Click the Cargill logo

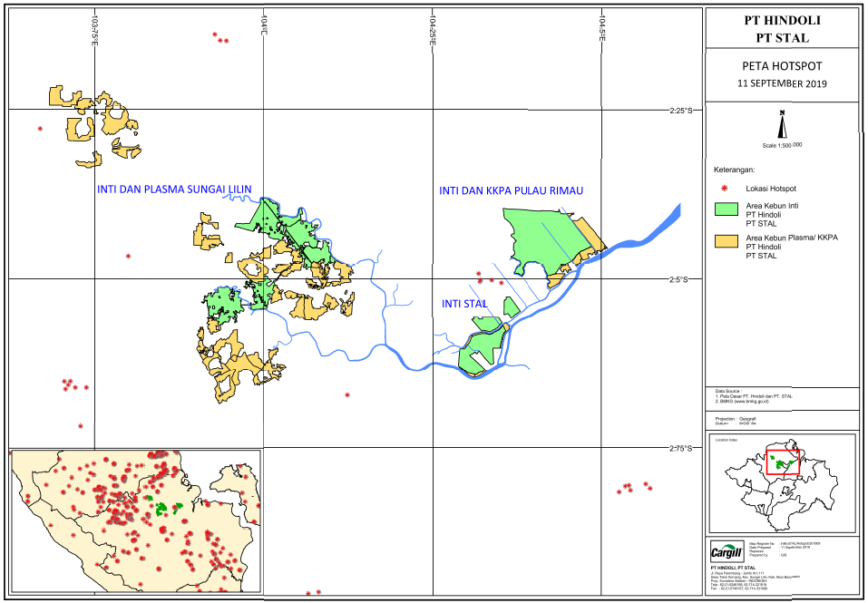pyautogui.click(x=727, y=551)
